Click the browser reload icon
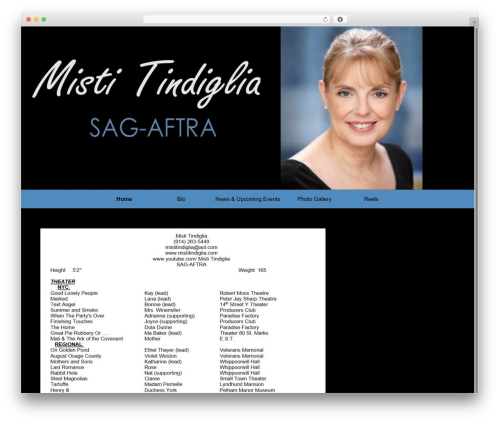Viewport: 500px width, 423px height. 325,19
